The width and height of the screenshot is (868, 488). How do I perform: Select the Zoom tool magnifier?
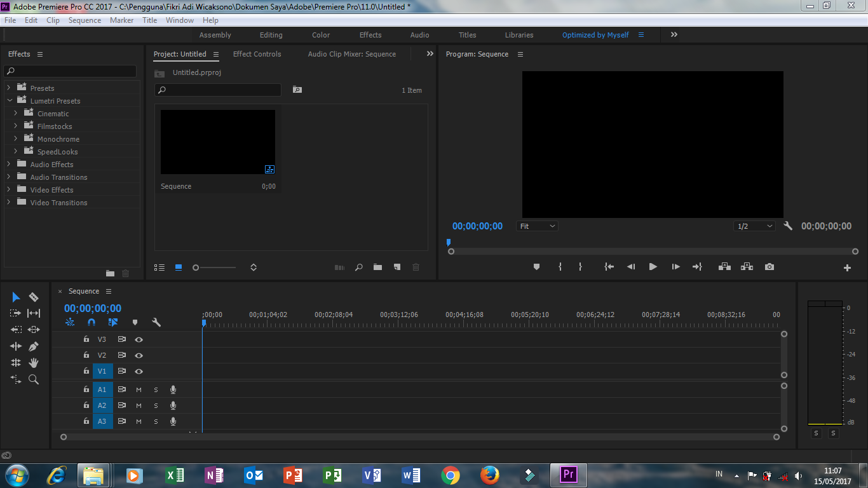tap(34, 379)
